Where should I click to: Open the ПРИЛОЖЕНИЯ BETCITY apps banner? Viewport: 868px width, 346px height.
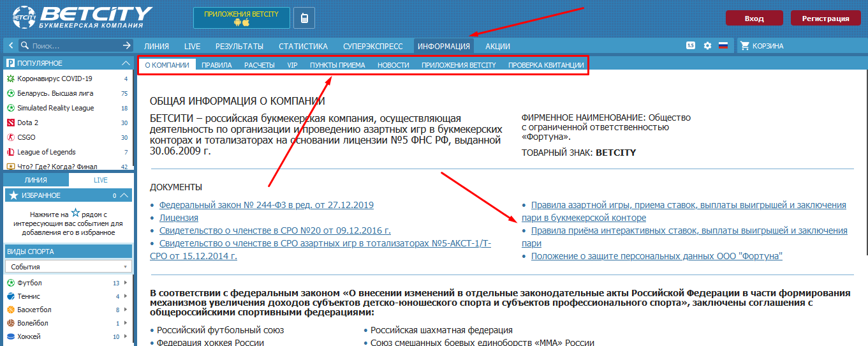click(x=241, y=18)
